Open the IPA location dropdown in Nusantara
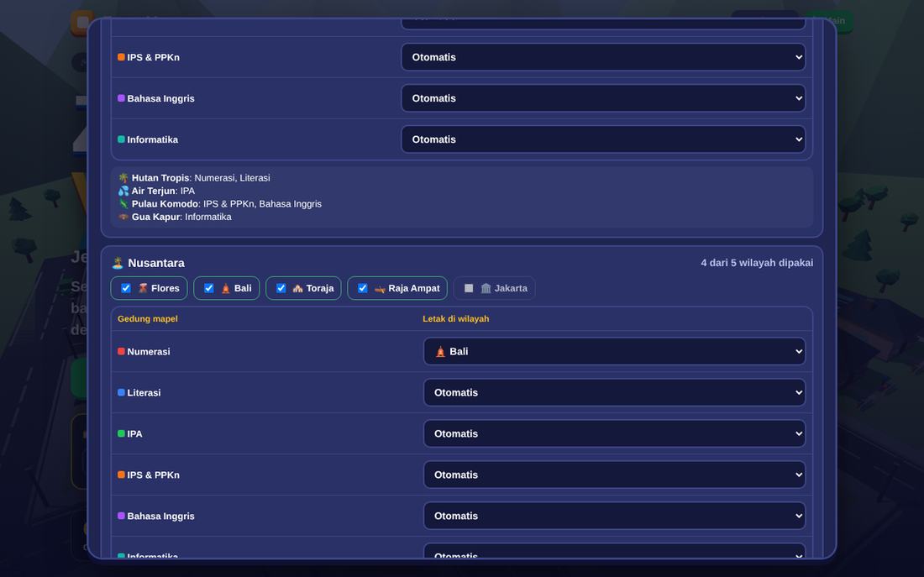 [x=615, y=433]
